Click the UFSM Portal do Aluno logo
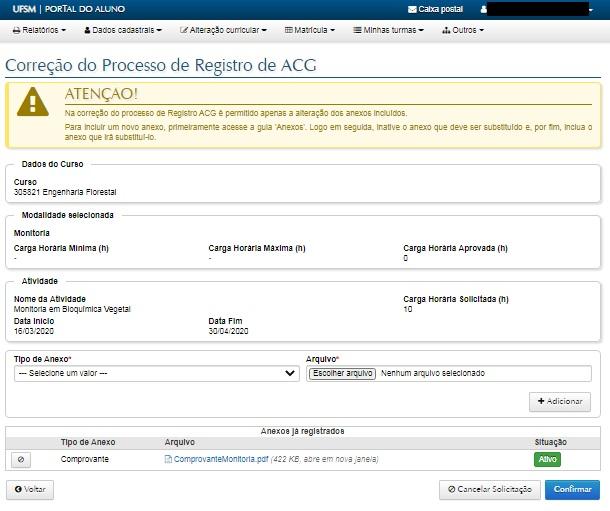 tap(55, 9)
